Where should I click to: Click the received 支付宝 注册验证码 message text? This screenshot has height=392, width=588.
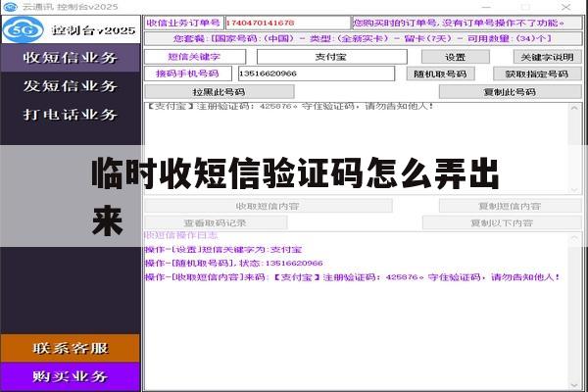click(x=290, y=107)
